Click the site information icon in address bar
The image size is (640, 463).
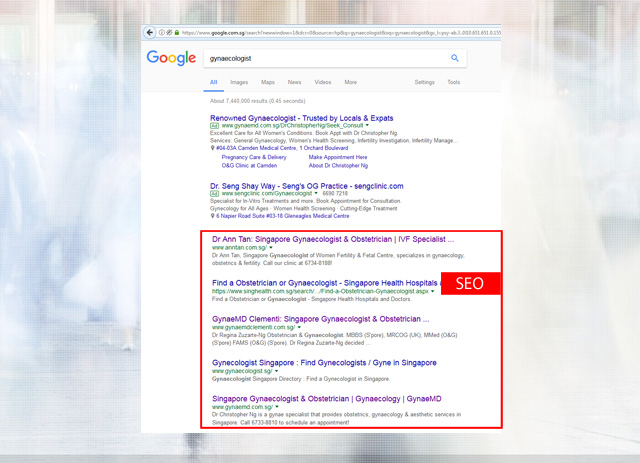[x=162, y=33]
